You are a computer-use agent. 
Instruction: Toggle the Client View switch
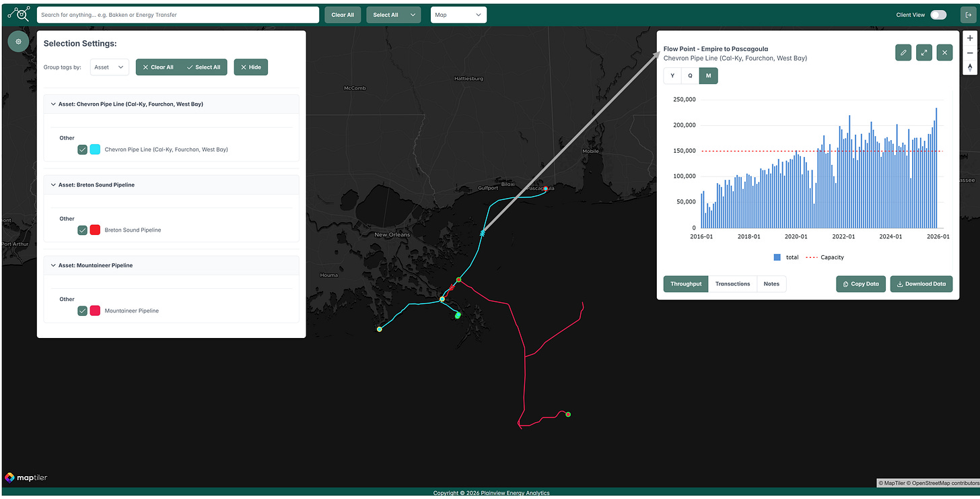[x=938, y=15]
